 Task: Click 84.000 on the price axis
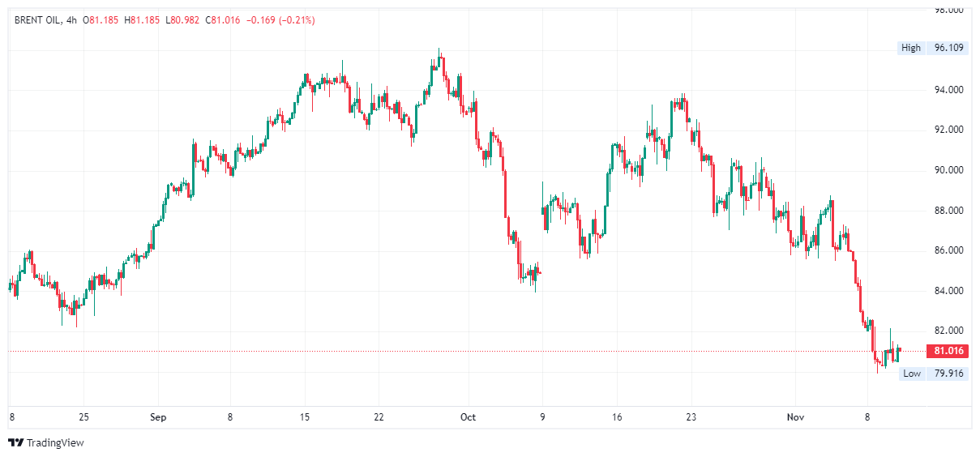click(x=948, y=291)
